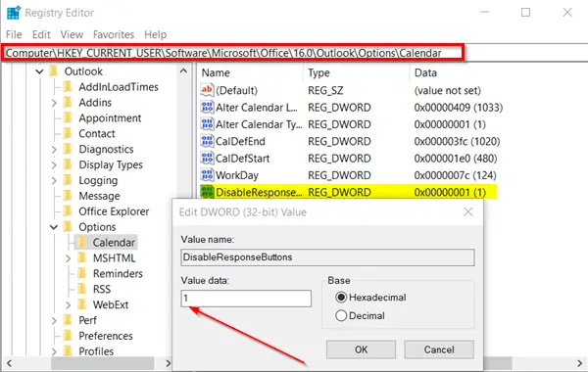This screenshot has width=588, height=372.
Task: Select the Perf tree item
Action: pyautogui.click(x=87, y=320)
